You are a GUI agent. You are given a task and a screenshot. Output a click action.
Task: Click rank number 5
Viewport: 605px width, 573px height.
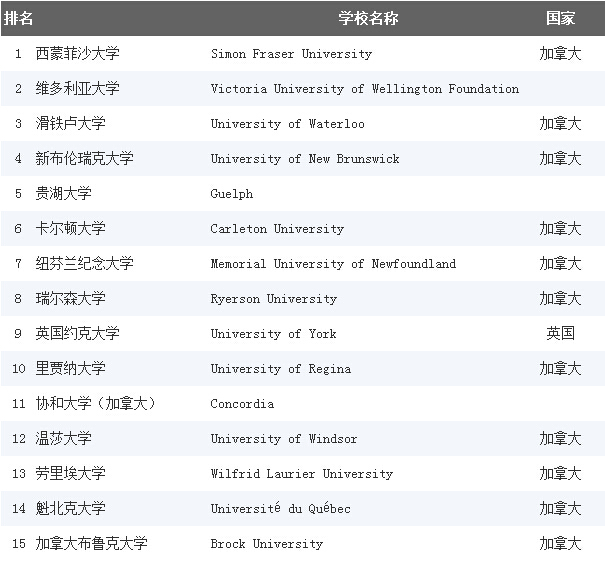pos(18,194)
